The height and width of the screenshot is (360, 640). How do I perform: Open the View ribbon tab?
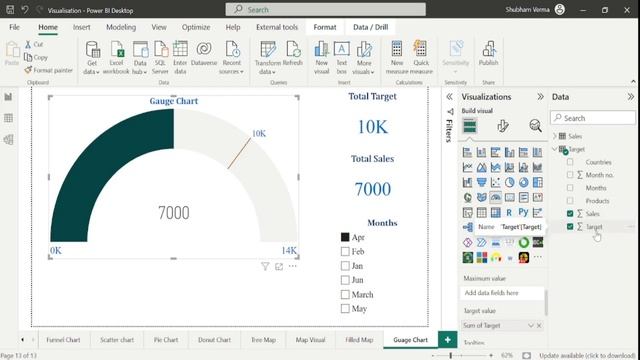[159, 27]
